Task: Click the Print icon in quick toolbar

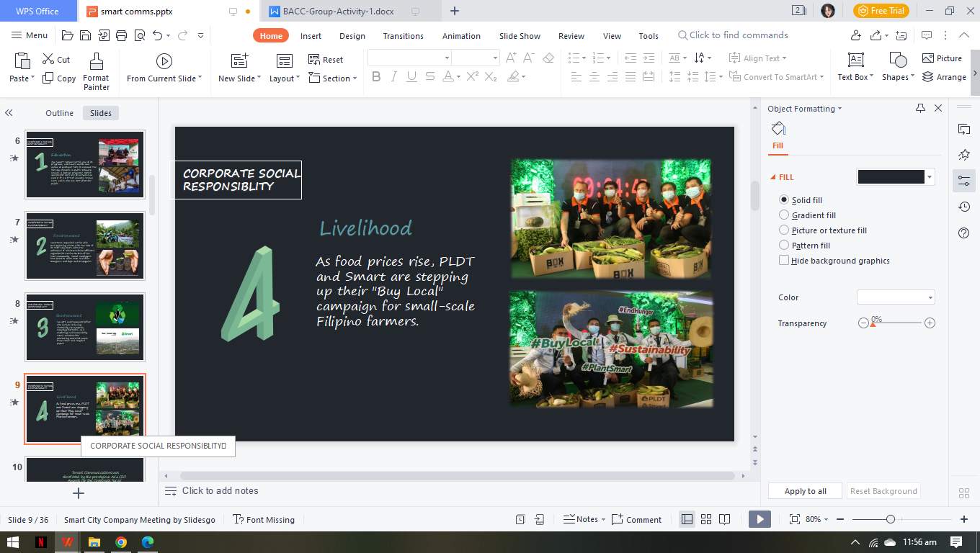Action: pos(121,35)
